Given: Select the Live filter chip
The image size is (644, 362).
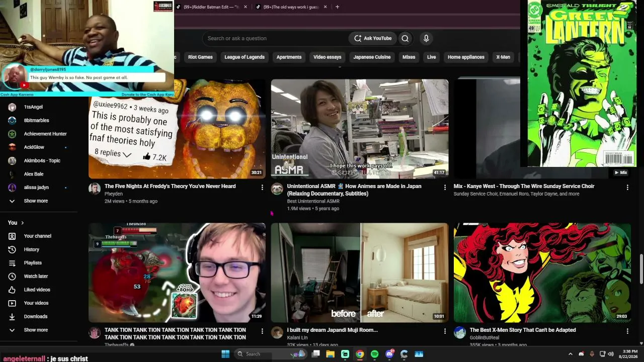Looking at the screenshot, I should (x=432, y=57).
